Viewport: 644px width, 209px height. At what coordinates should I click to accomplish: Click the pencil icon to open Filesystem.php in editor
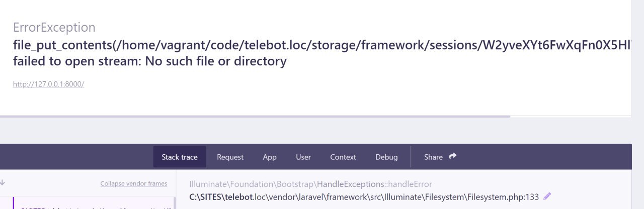(547, 197)
